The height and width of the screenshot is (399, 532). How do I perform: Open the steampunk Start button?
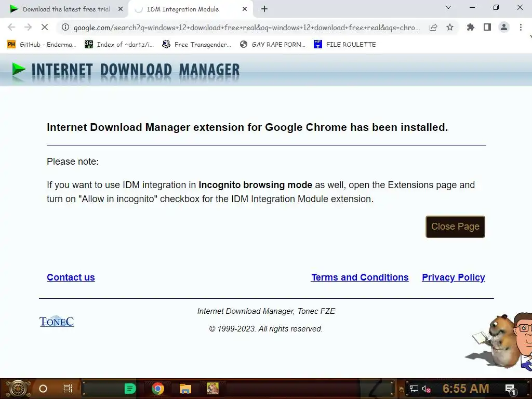(x=18, y=389)
